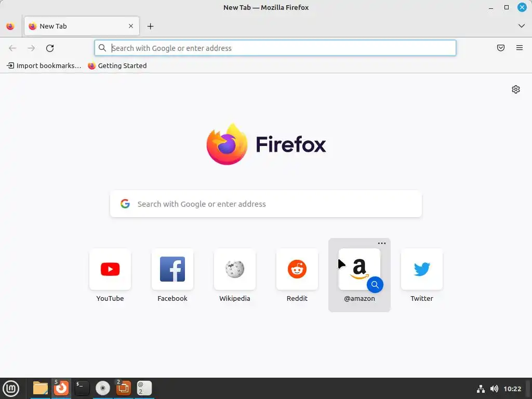
Task: Close the Firefox window
Action: tap(522, 7)
